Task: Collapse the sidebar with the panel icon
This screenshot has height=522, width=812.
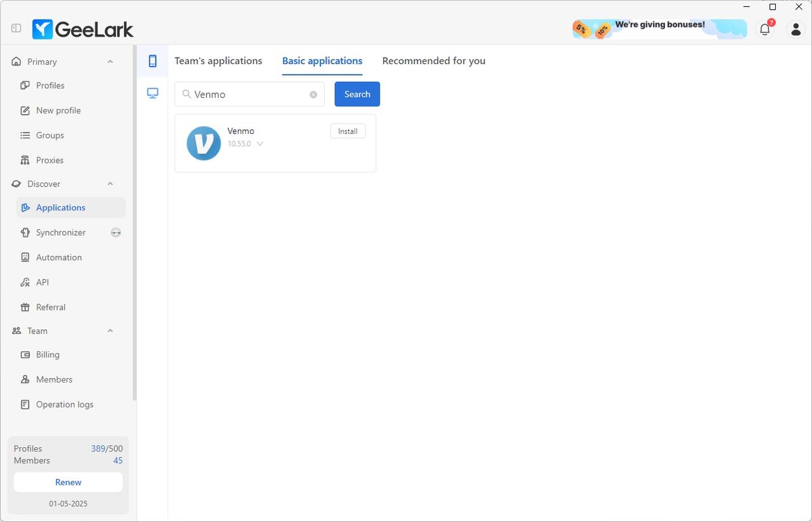Action: [16, 29]
